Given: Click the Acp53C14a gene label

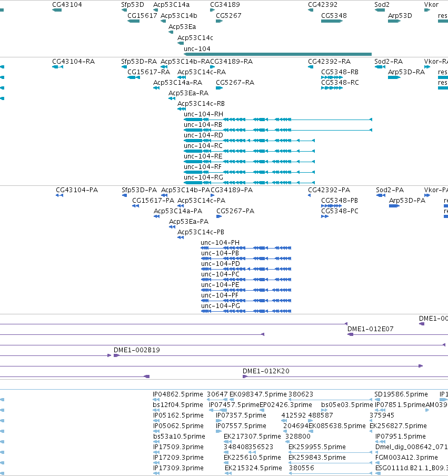Looking at the screenshot, I should (171, 5).
